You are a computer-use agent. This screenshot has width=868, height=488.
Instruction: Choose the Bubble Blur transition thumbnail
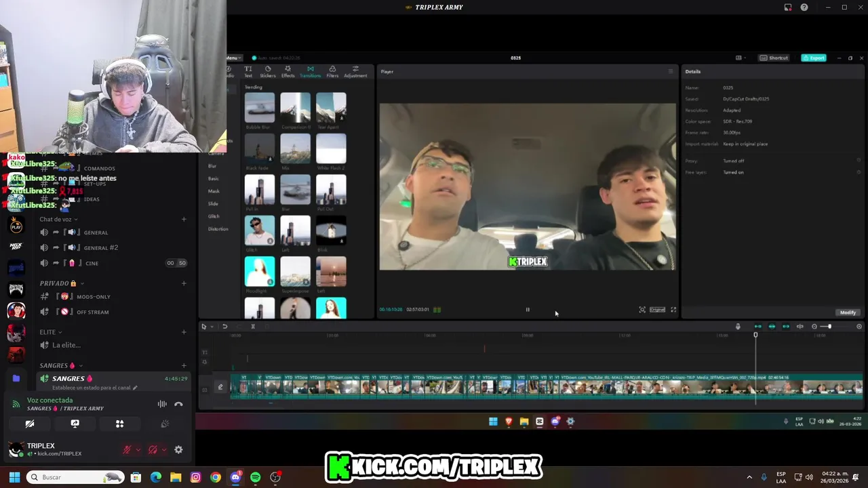coord(260,108)
